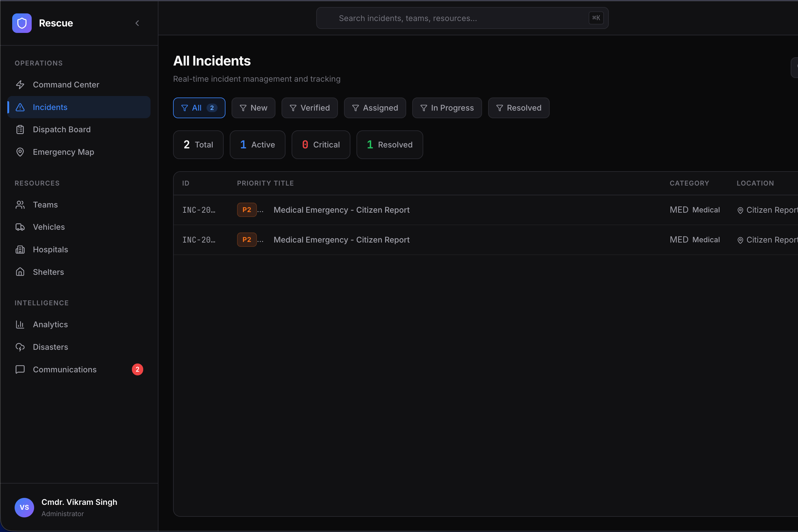Open Command Center lightning icon

tap(20, 84)
